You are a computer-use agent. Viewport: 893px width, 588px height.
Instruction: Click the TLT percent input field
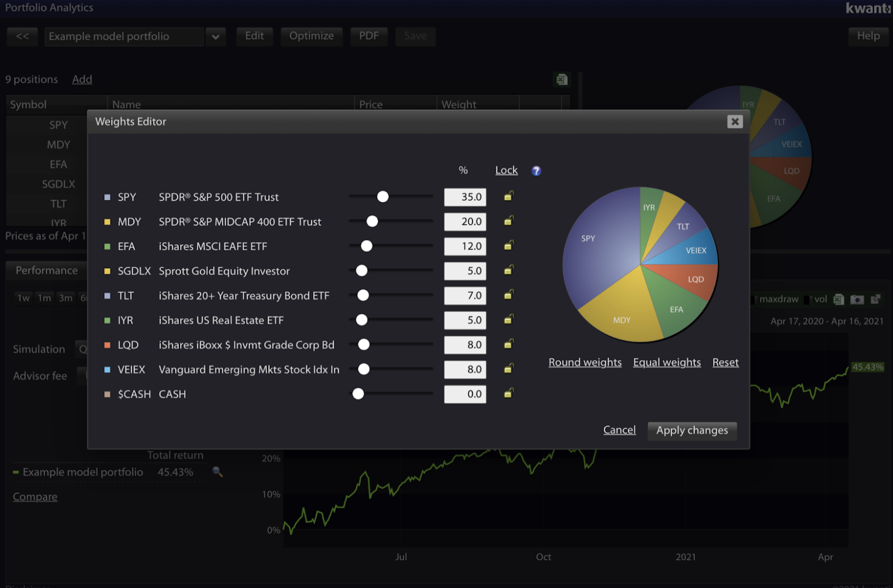pos(465,295)
